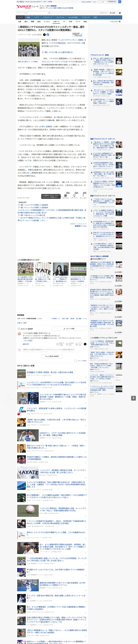
Task: Open 【一覧】ハヤテに残った21選手の顔ぶれ link
Action: click(57, 52)
